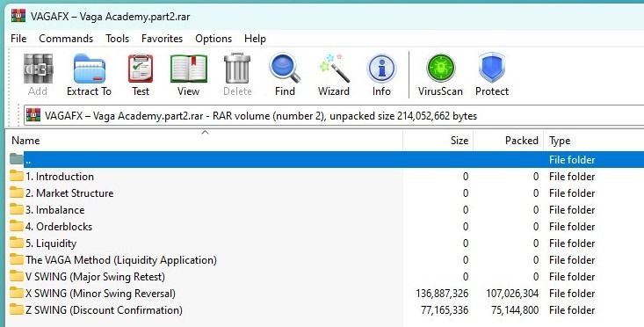Open the File menu
The image size is (644, 327).
[18, 39]
